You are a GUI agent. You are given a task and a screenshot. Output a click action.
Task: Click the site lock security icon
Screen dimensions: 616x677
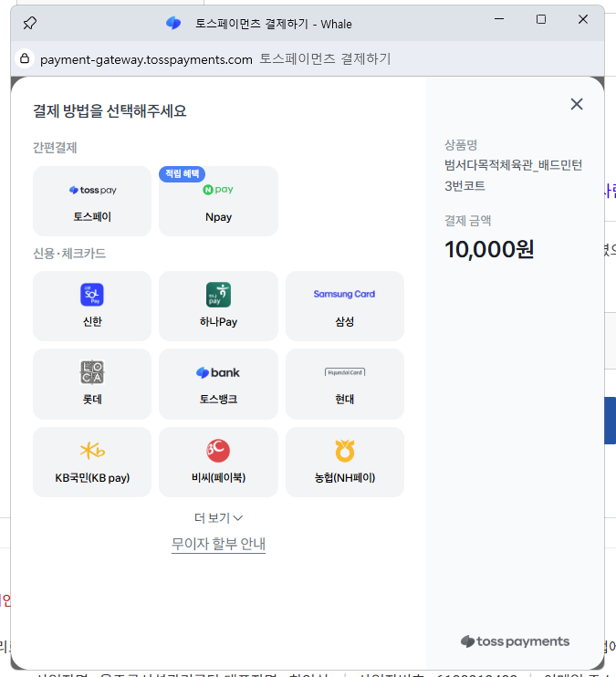25,58
